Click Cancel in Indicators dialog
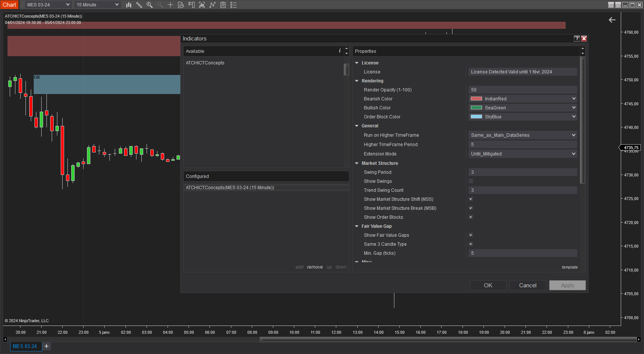644x354 pixels. [528, 285]
